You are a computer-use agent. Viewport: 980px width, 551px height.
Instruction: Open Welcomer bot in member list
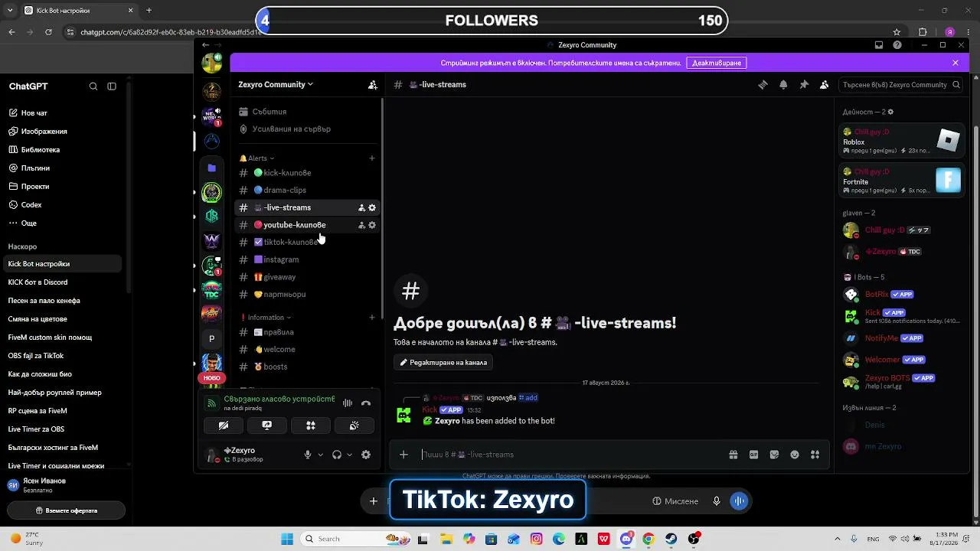point(901,360)
